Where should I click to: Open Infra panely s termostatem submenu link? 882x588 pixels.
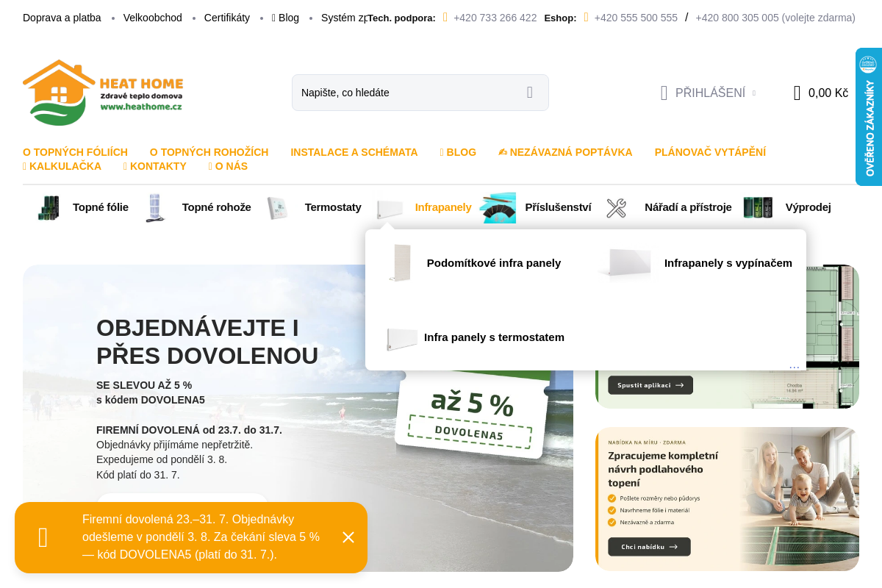coord(494,337)
